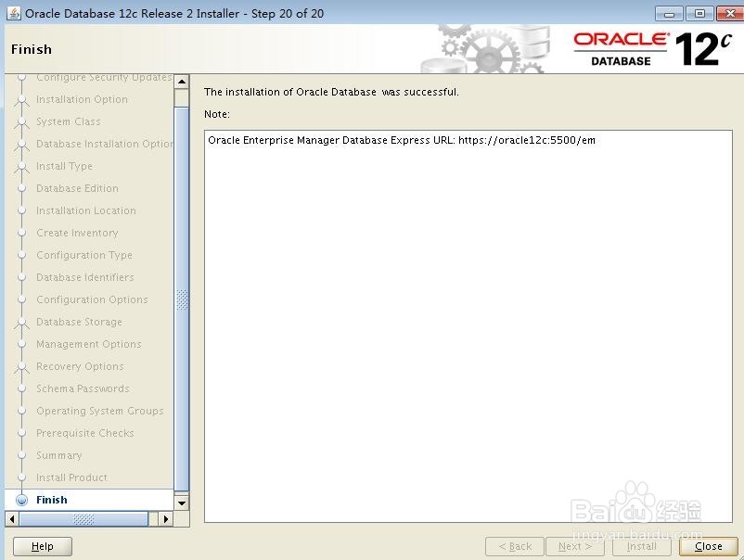Select the Prerequisite Checks step
Screen dimensions: 744x560
pyautogui.click(x=85, y=433)
